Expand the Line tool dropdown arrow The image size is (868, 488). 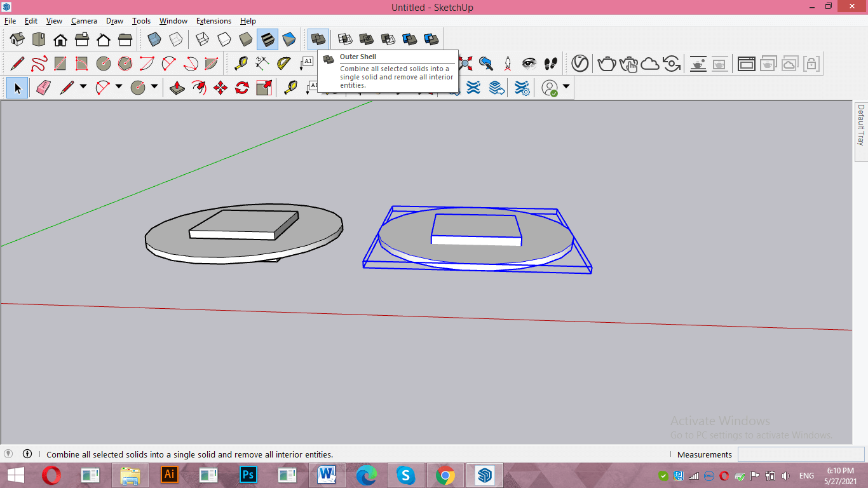click(x=83, y=87)
